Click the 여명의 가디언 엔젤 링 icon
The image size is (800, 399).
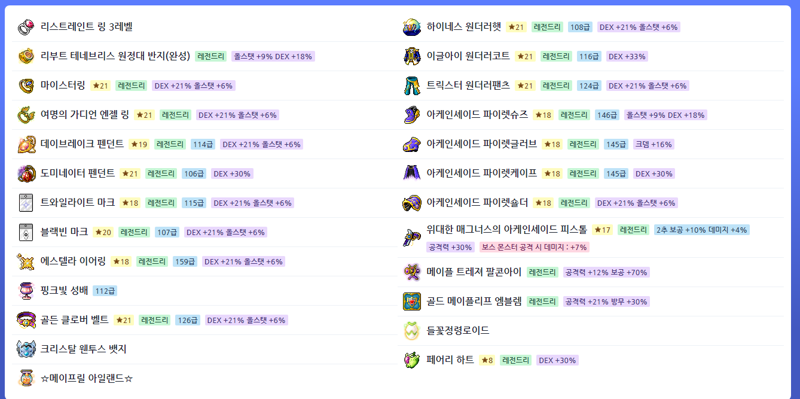pyautogui.click(x=25, y=115)
